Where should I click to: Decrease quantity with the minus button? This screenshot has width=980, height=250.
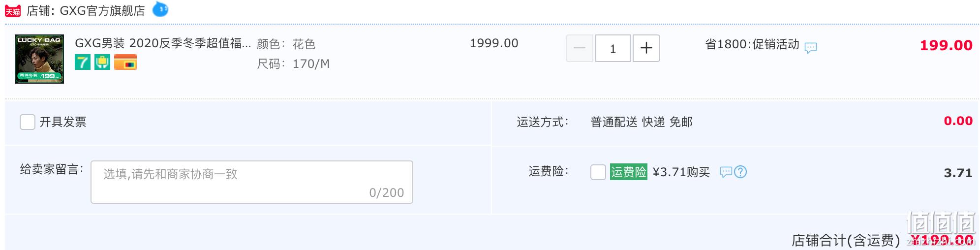click(580, 48)
